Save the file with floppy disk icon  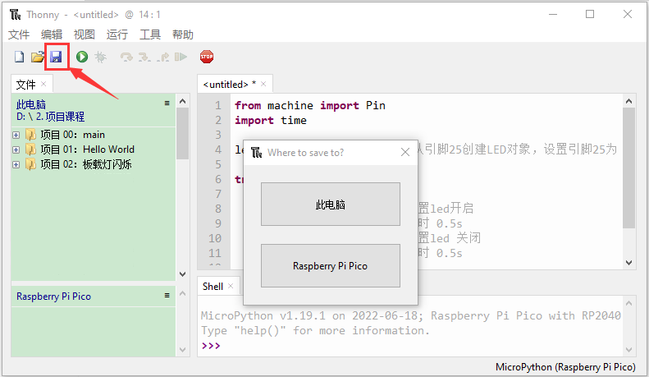click(x=56, y=57)
